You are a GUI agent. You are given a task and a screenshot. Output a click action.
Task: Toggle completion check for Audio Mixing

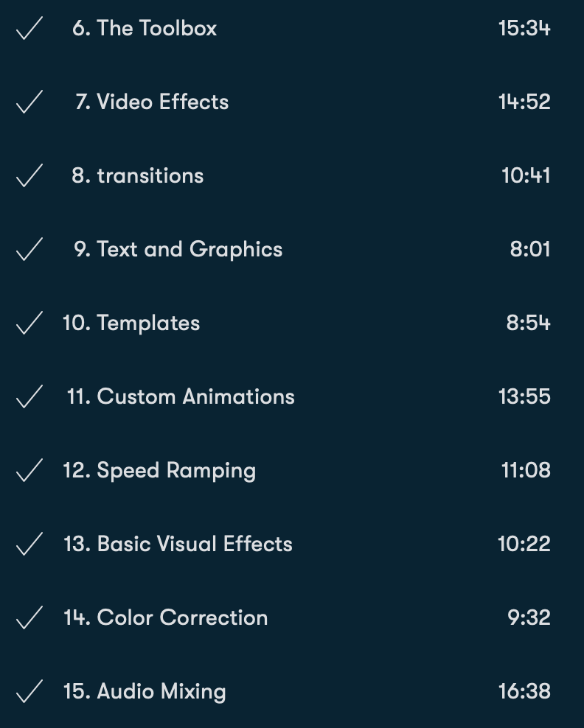[x=29, y=691]
